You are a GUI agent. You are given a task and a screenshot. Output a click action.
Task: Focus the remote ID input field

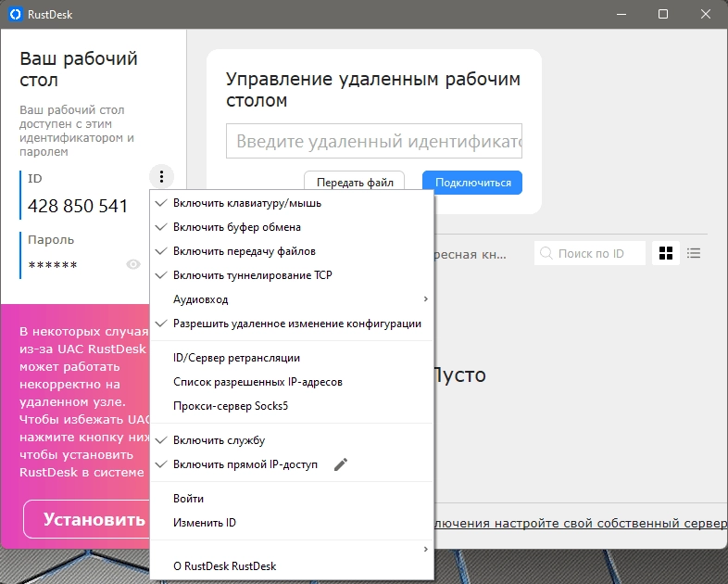coord(374,141)
